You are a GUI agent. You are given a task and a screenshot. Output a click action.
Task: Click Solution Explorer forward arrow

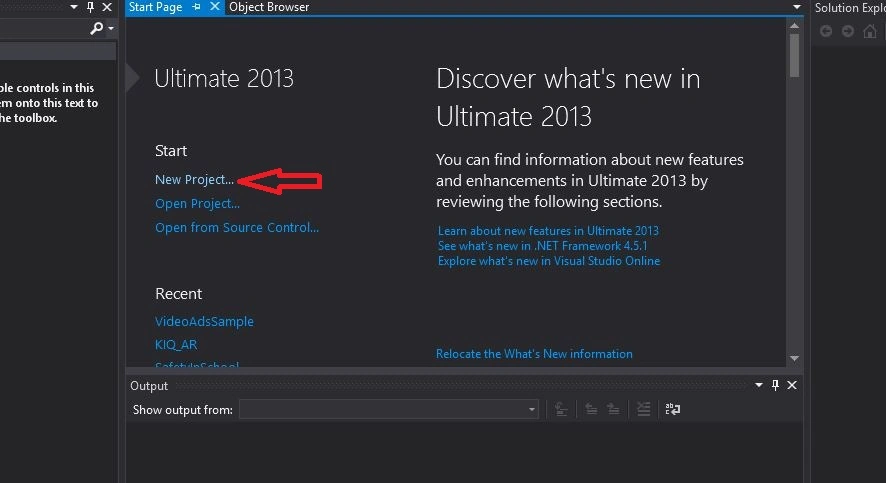click(x=848, y=31)
